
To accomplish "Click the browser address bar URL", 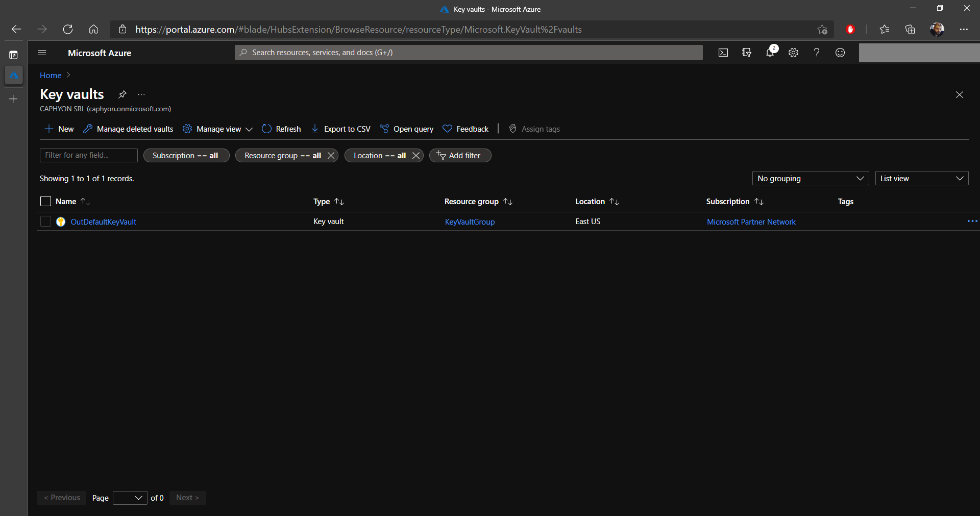I will (358, 30).
